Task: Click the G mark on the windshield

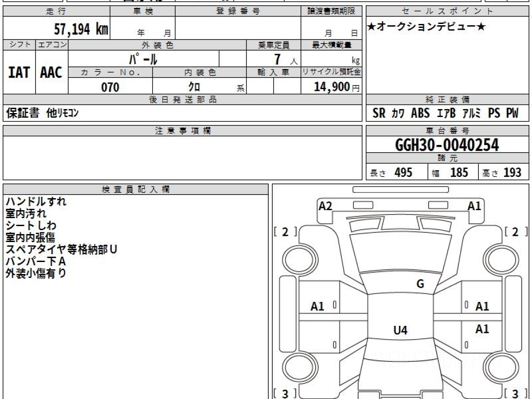Action: point(420,284)
